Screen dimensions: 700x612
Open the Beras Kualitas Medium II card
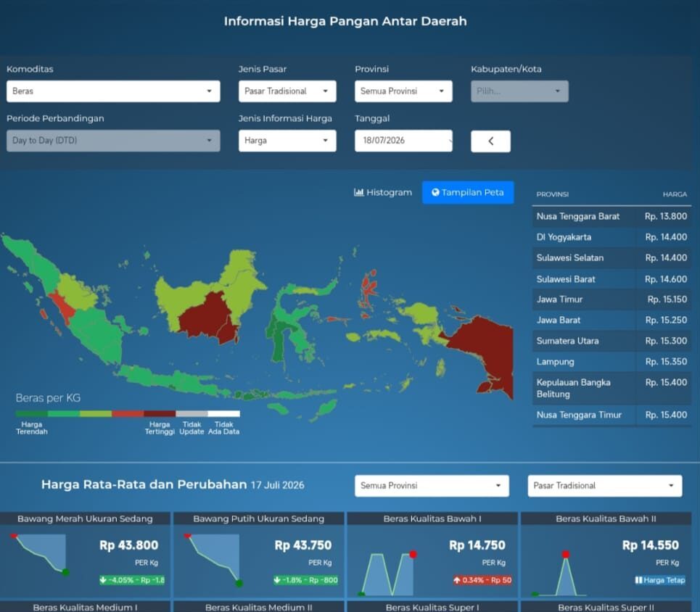258,607
